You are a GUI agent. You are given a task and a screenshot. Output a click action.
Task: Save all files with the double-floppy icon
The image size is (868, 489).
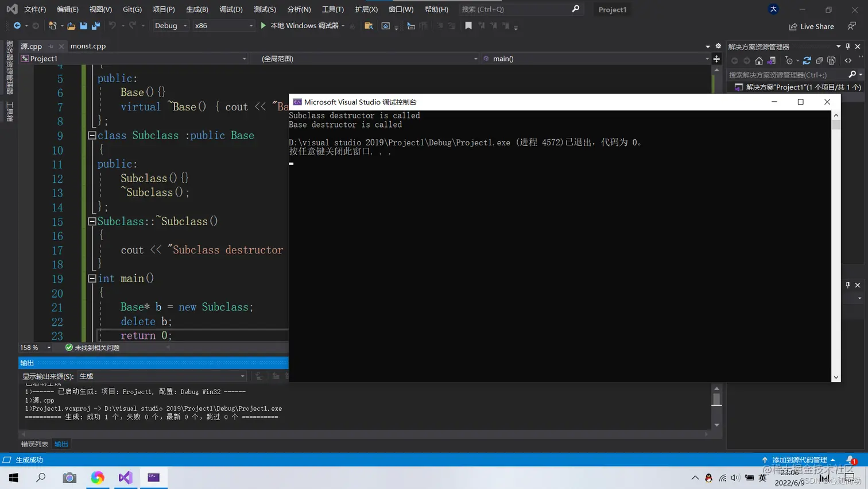(96, 26)
